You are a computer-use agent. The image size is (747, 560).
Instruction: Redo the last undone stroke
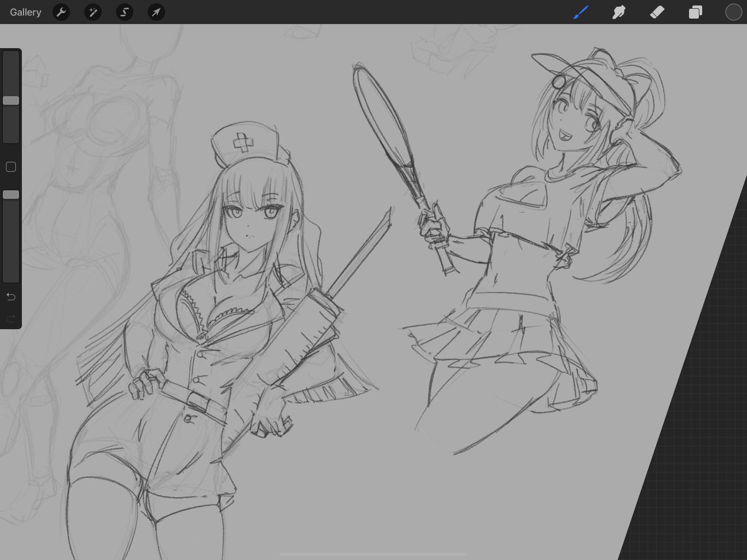[x=11, y=319]
